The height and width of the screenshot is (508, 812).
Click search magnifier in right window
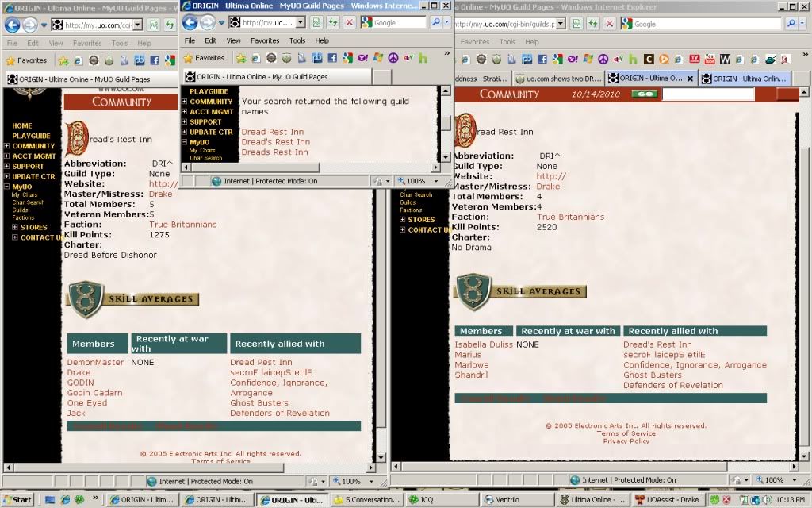pos(791,24)
